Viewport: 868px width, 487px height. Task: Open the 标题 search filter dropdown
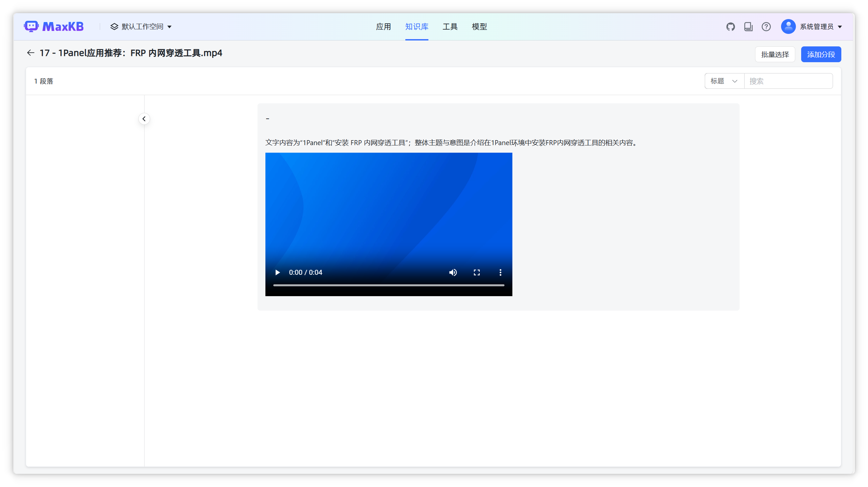tap(723, 81)
